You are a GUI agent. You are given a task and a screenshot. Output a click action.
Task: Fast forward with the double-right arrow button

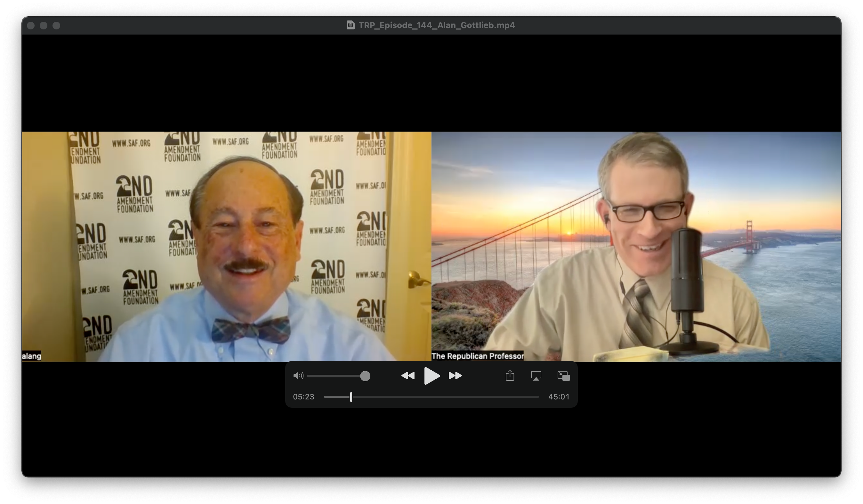(x=455, y=376)
